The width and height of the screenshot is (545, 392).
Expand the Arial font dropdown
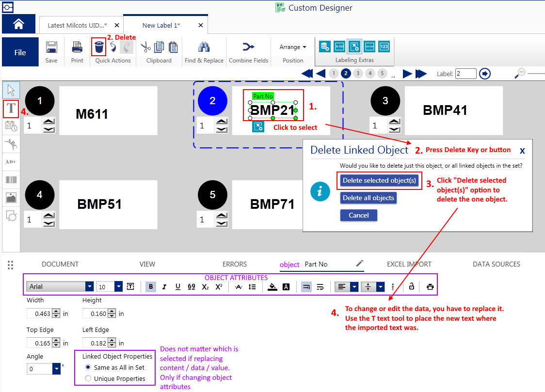tap(89, 287)
